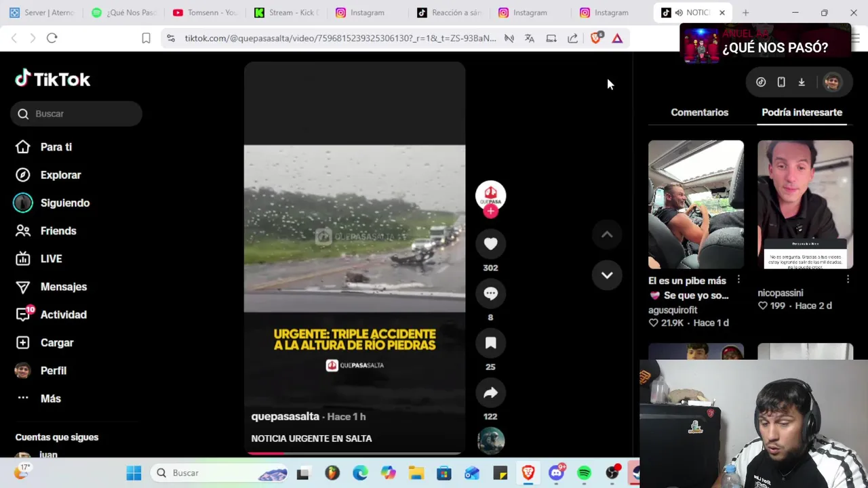Open options menu for nicopassini video

(848, 279)
